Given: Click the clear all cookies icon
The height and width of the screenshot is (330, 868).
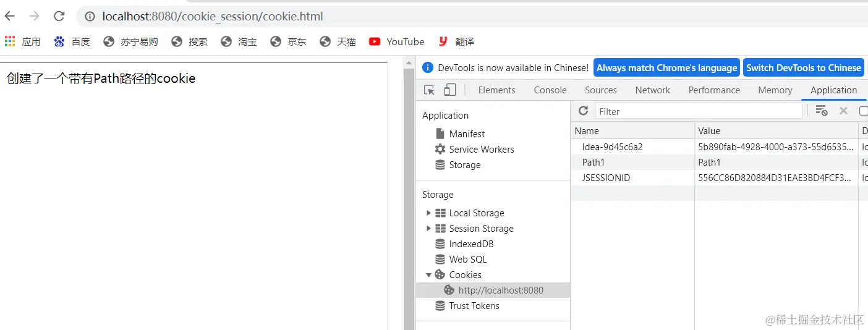Looking at the screenshot, I should pos(821,111).
